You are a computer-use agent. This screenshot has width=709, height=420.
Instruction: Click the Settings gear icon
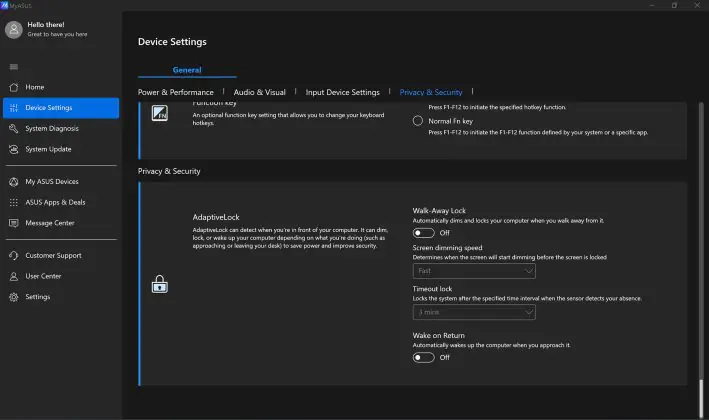point(14,297)
